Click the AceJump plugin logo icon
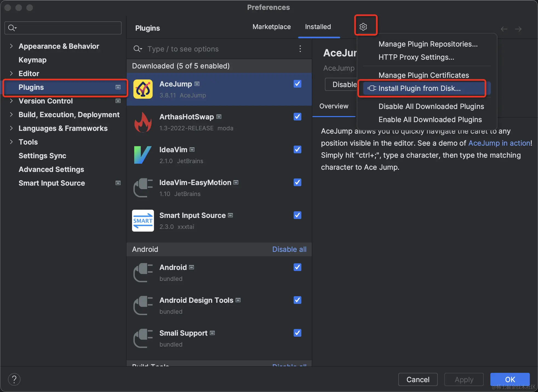 (x=143, y=89)
